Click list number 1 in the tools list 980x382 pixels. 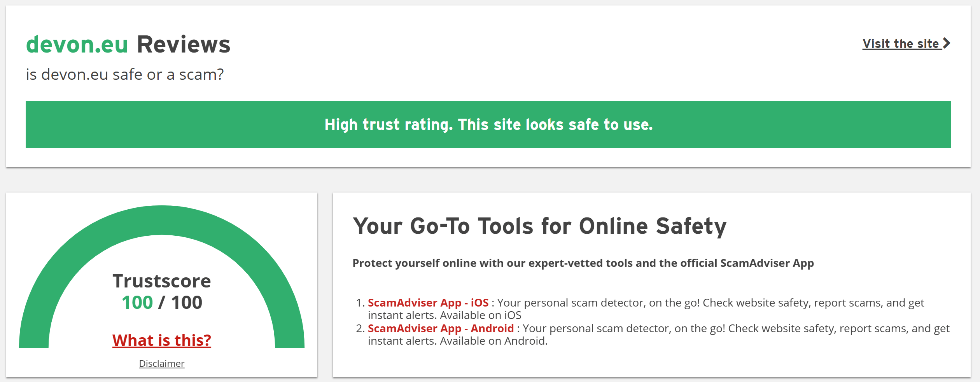coord(360,303)
